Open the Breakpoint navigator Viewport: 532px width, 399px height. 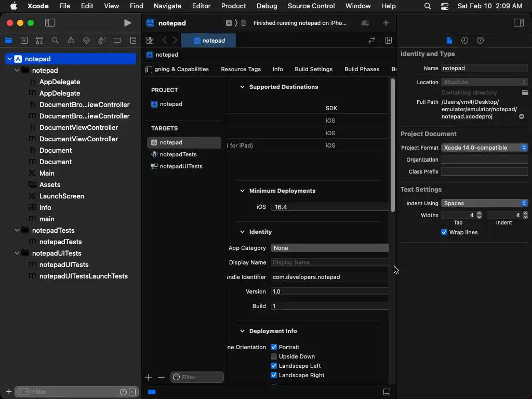pos(117,41)
